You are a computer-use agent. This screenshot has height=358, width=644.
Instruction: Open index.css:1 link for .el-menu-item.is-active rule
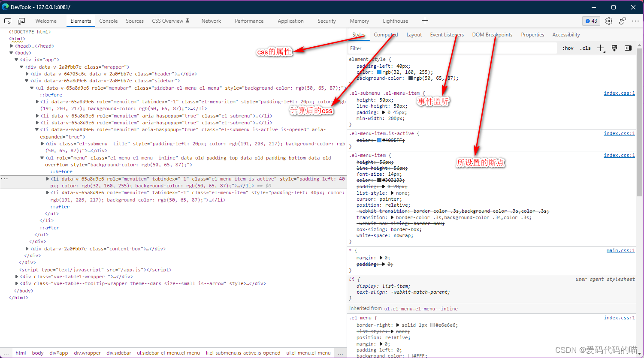click(619, 133)
